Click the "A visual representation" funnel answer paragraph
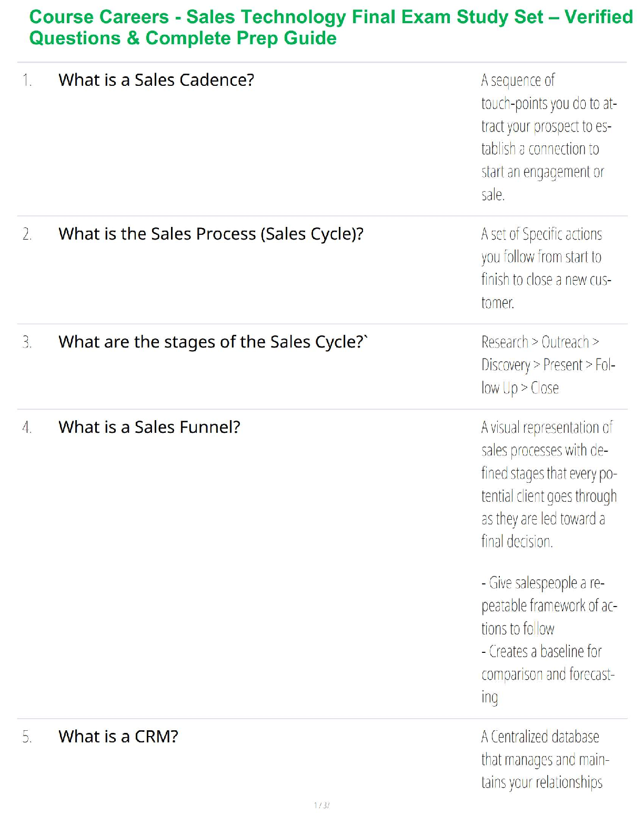This screenshot has width=644, height=834. point(547,484)
